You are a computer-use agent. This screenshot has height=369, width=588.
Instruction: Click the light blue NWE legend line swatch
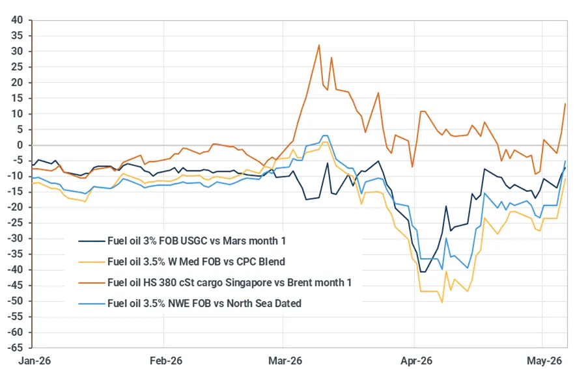(92, 303)
